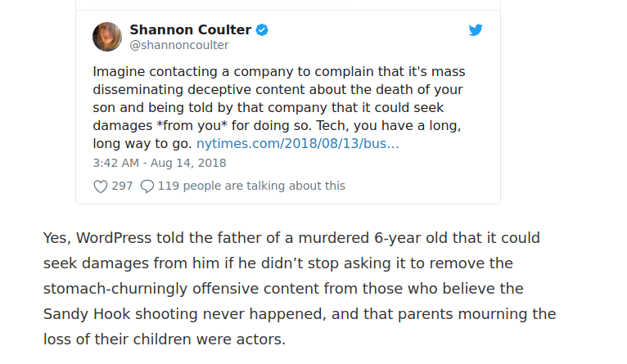Viewport: 627px width, 364px height.
Task: Open Shannon Coulter's profile avatar
Action: point(107,37)
